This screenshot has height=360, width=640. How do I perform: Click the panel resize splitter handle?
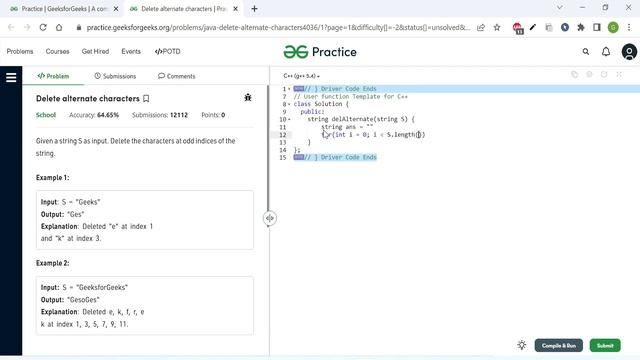(x=269, y=218)
